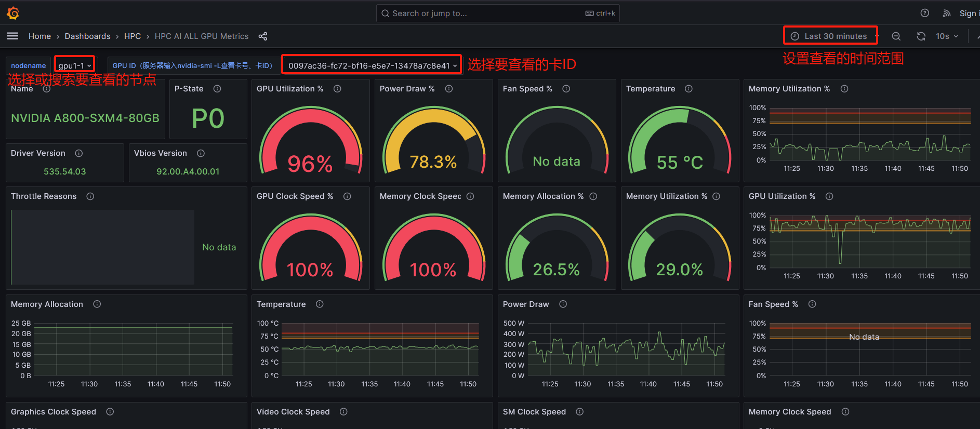Viewport: 980px width, 429px height.
Task: Show info for Driver Version panel
Action: [79, 153]
